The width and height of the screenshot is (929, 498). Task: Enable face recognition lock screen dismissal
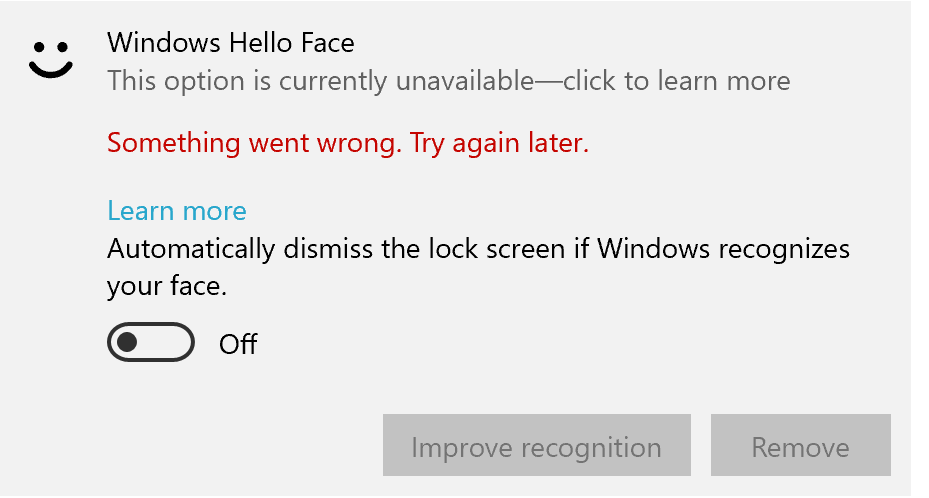[150, 343]
